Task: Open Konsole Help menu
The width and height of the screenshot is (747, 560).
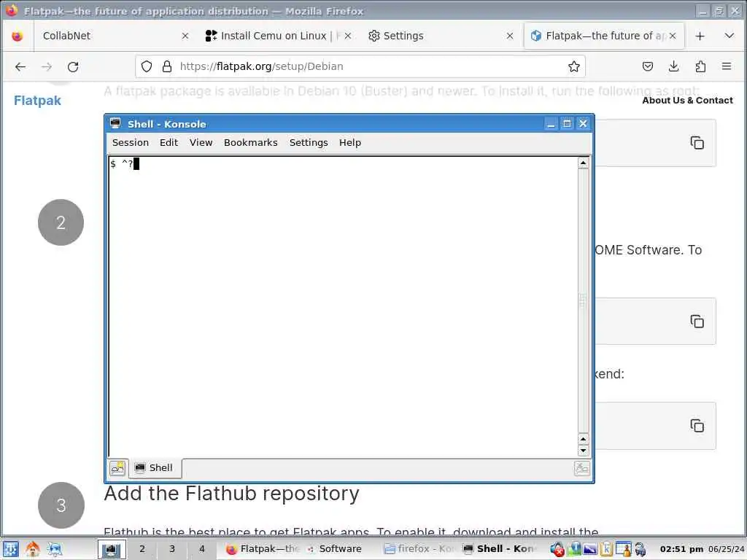Action: [350, 143]
